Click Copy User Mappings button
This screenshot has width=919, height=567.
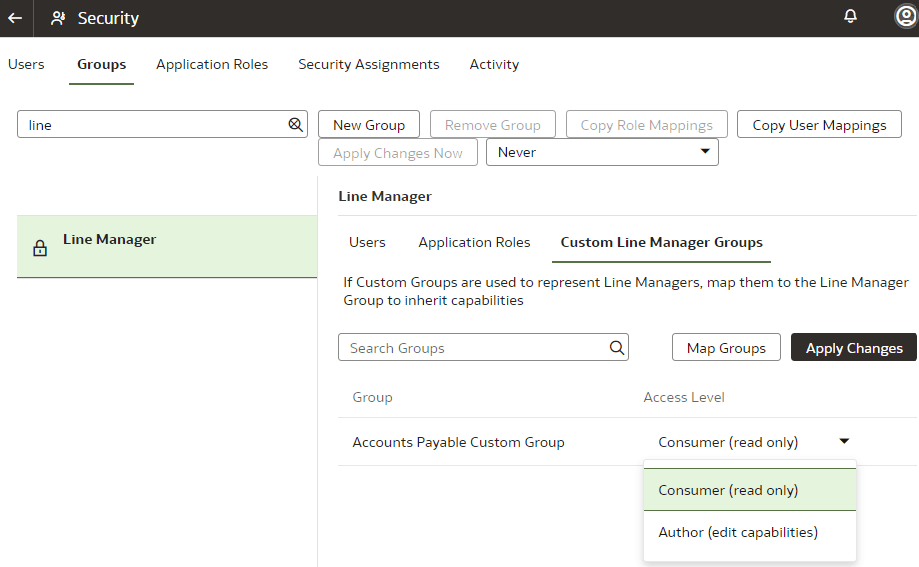click(819, 125)
